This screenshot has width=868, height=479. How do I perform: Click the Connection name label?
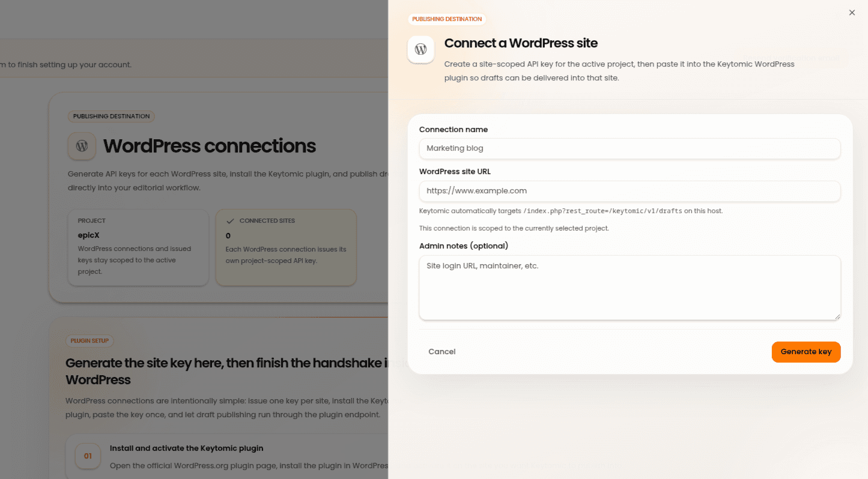point(454,130)
